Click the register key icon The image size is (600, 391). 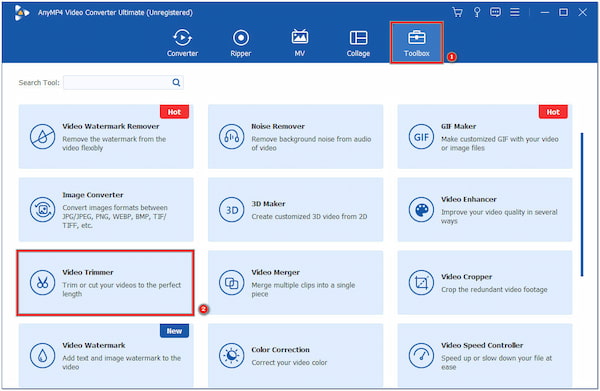pyautogui.click(x=477, y=12)
